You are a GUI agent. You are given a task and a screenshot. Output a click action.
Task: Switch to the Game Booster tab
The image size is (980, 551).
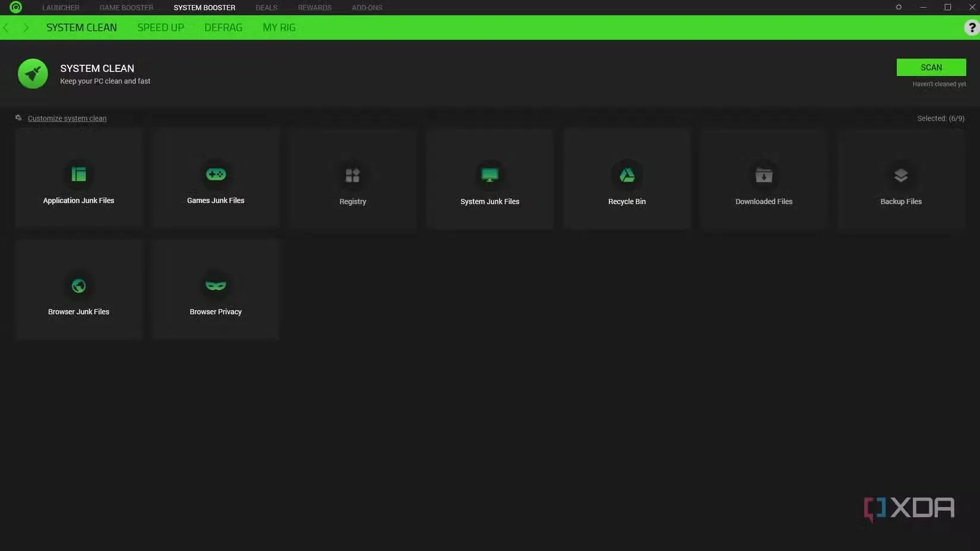[127, 8]
